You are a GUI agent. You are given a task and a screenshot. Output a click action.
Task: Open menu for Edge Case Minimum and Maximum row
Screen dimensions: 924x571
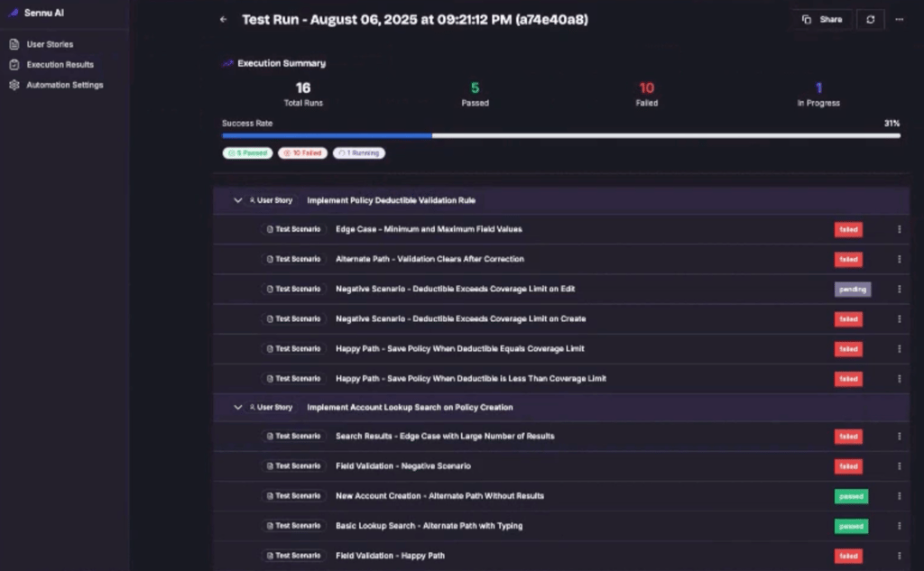pyautogui.click(x=900, y=229)
